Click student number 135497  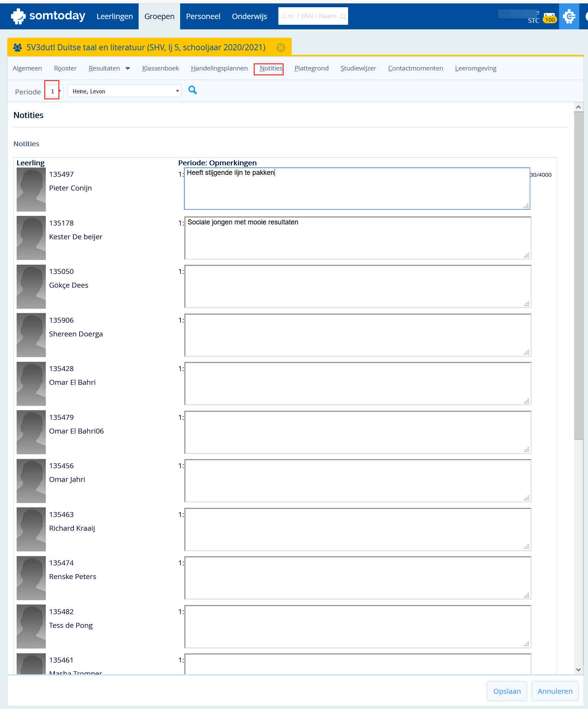point(61,174)
